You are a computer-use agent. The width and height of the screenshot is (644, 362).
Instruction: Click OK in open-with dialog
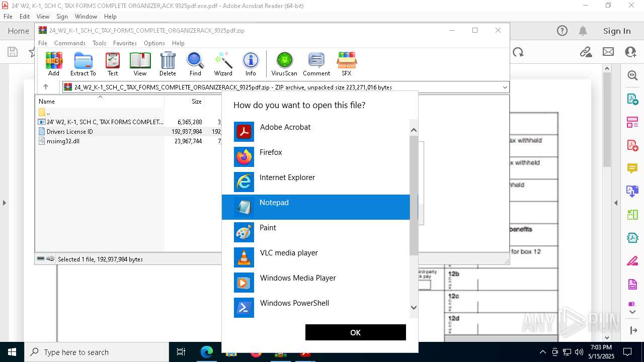pyautogui.click(x=355, y=332)
